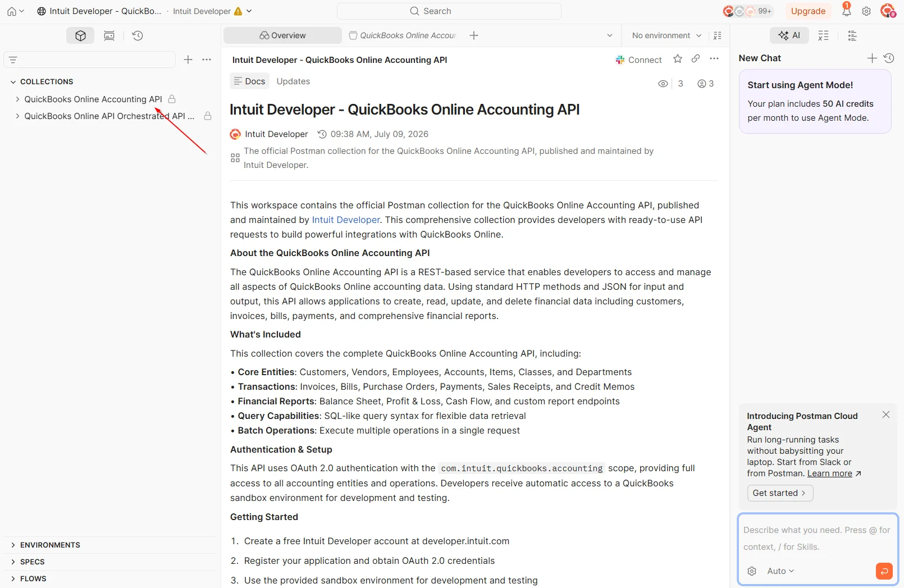Switch to the Overview tab
The width and height of the screenshot is (904, 588).
click(282, 35)
